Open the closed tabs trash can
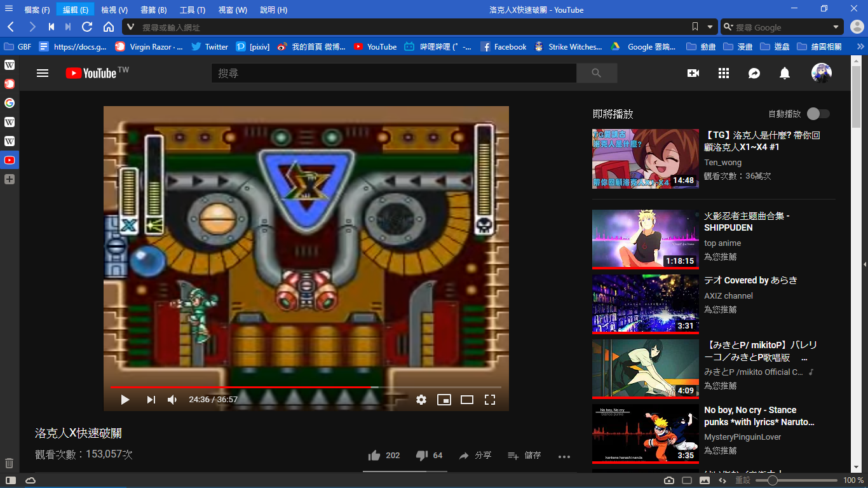The image size is (868, 488). coord(10,463)
